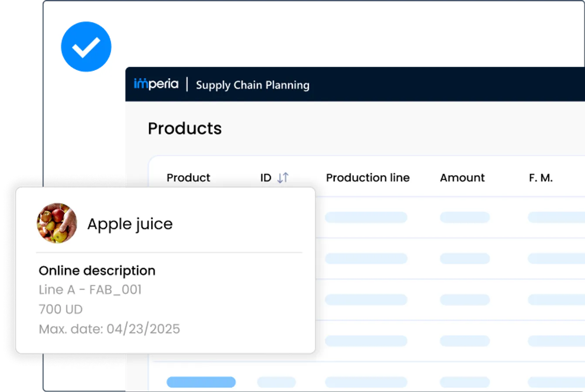Viewport: 585px width, 392px height.
Task: Click the Online description label
Action: [x=97, y=270]
